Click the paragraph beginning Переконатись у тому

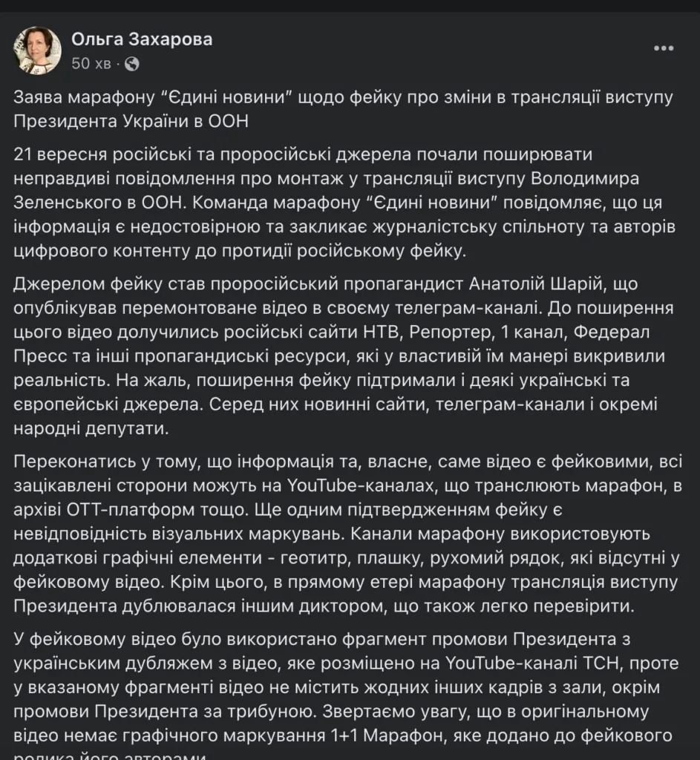[347, 533]
